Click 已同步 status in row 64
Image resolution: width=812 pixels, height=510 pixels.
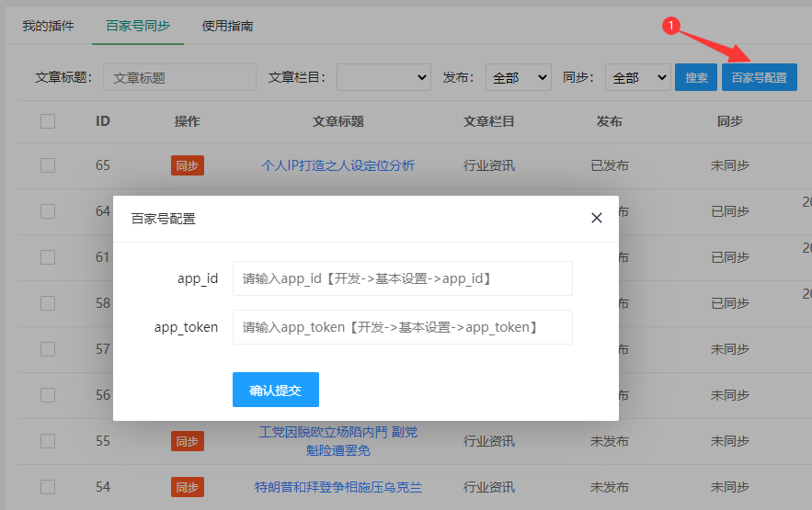729,211
